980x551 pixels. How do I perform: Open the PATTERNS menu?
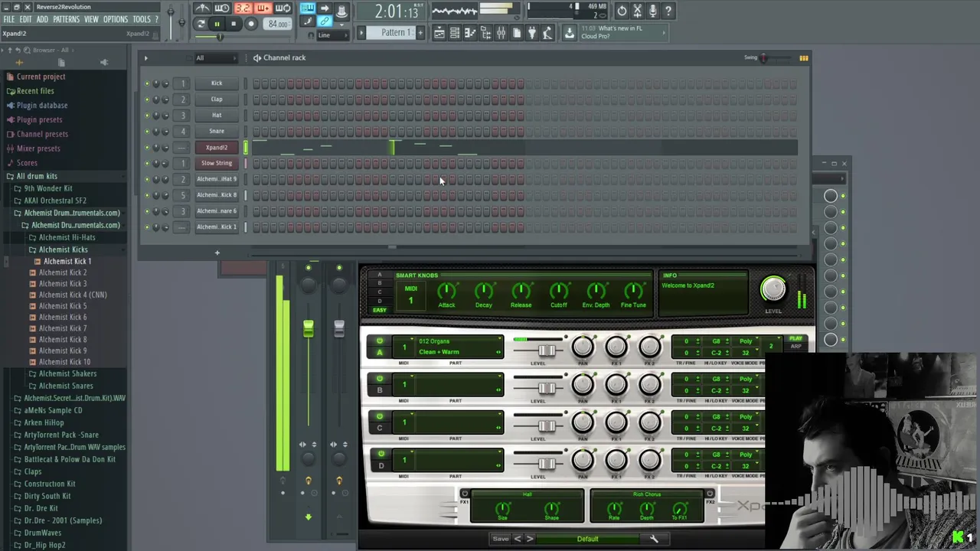pos(66,19)
